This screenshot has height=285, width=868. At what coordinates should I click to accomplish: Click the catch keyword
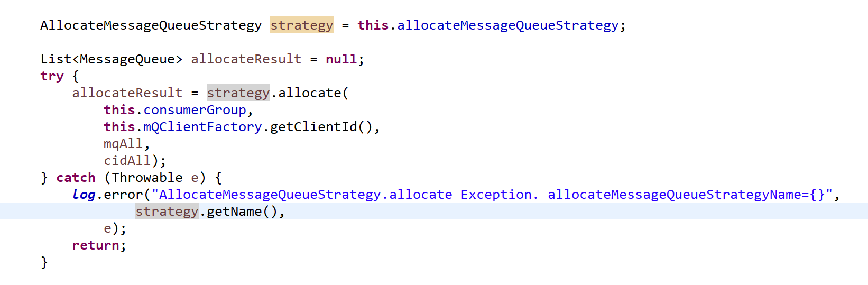click(76, 178)
